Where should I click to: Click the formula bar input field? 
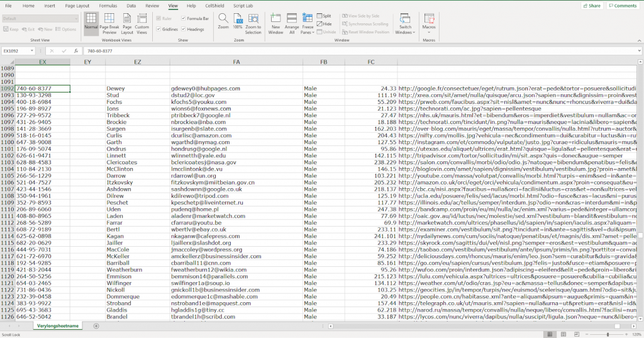coord(360,51)
